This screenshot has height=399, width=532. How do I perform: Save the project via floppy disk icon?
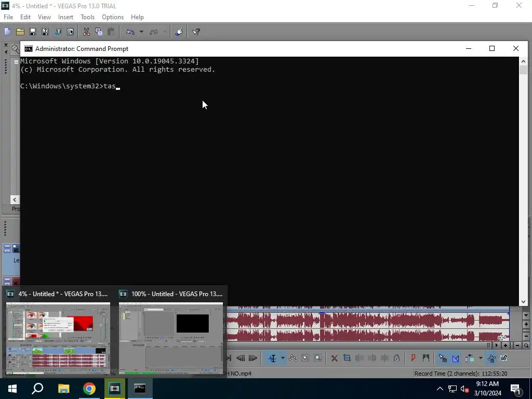33,32
